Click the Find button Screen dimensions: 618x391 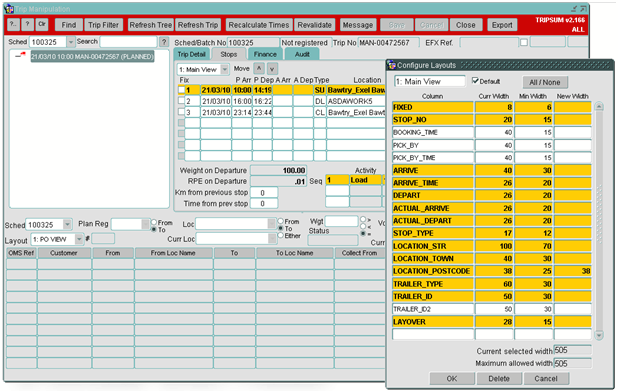(69, 25)
